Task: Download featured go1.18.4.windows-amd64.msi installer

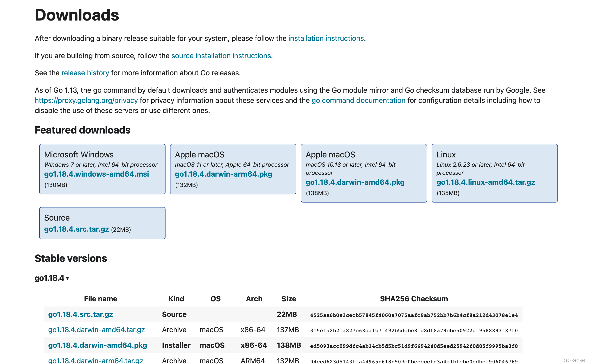Action: click(96, 174)
